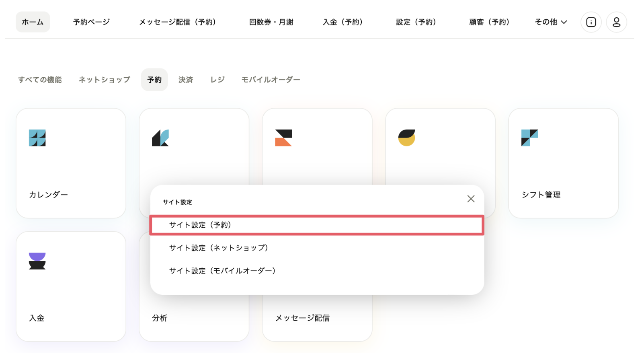Click the yellow and black circle card icon

coord(406,138)
